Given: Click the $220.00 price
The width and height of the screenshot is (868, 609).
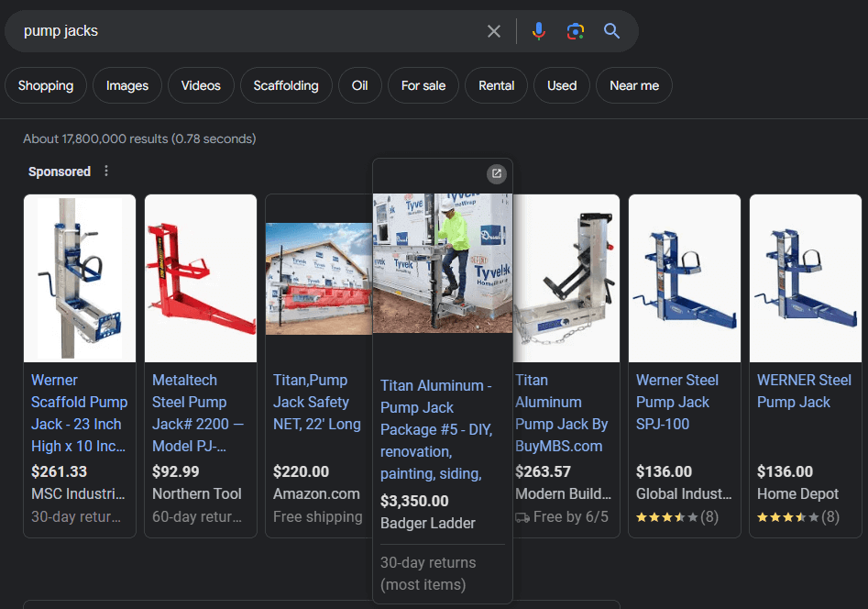Looking at the screenshot, I should tap(302, 471).
